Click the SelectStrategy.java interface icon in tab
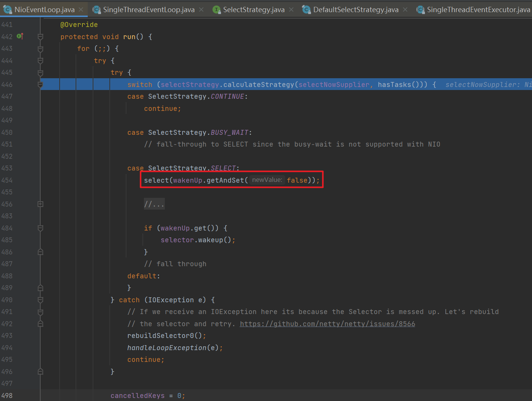This screenshot has height=401, width=532. coord(216,9)
